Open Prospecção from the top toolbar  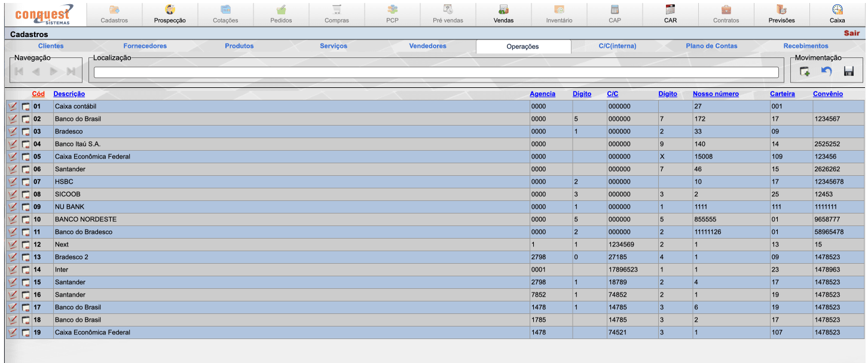click(x=170, y=14)
